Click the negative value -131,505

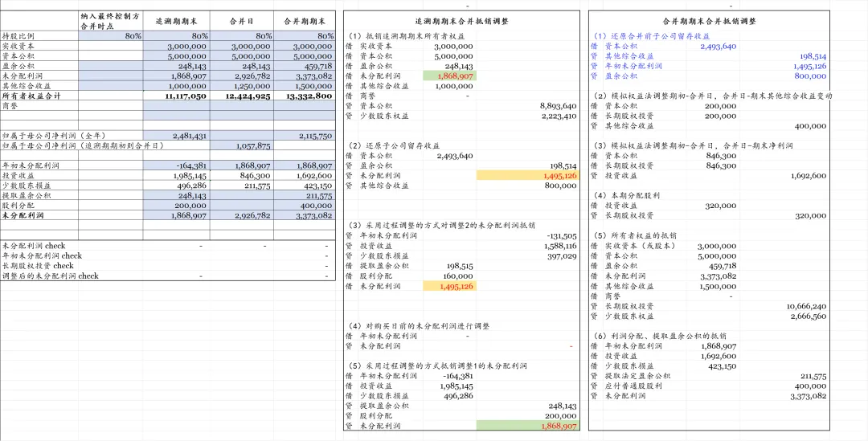pyautogui.click(x=561, y=235)
